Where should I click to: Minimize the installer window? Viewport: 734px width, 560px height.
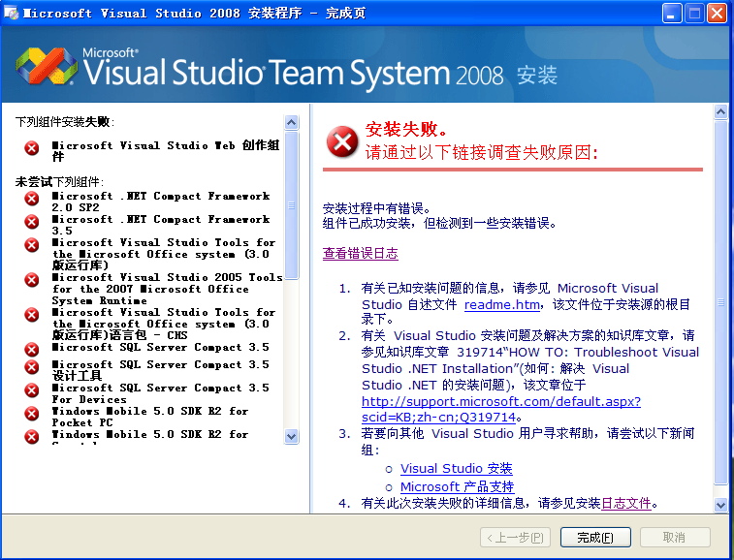tap(671, 14)
